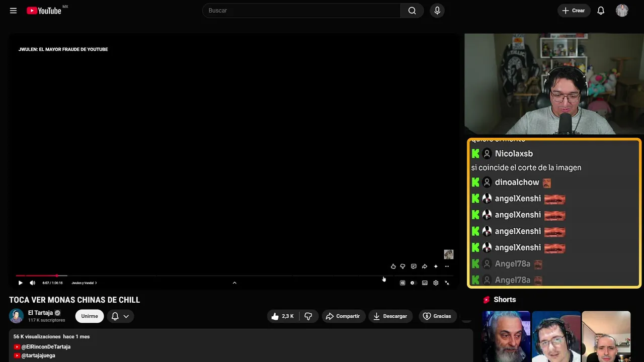Image resolution: width=644 pixels, height=362 pixels.
Task: Click the video overlay title 'JWULEN: EL MAYOR FRAUDE DE YOUTUBE'
Action: tap(63, 49)
